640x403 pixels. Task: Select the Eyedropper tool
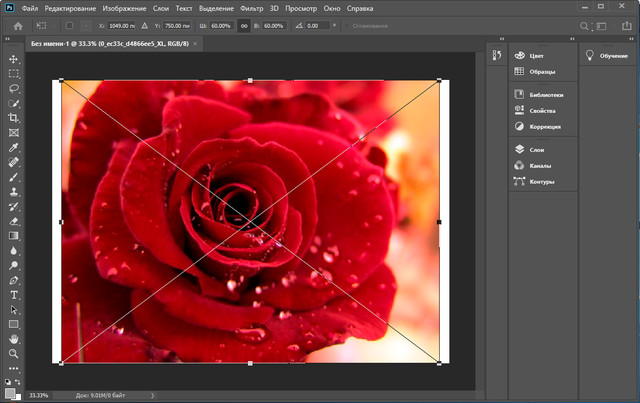point(14,147)
